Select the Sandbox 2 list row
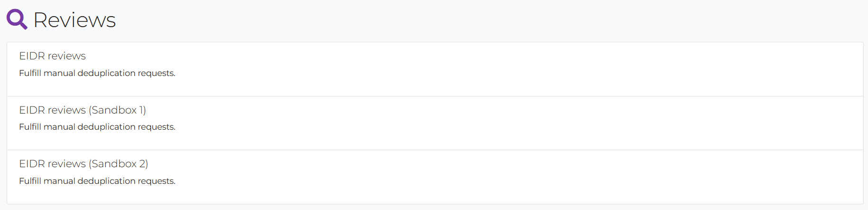The height and width of the screenshot is (210, 868). tap(435, 177)
